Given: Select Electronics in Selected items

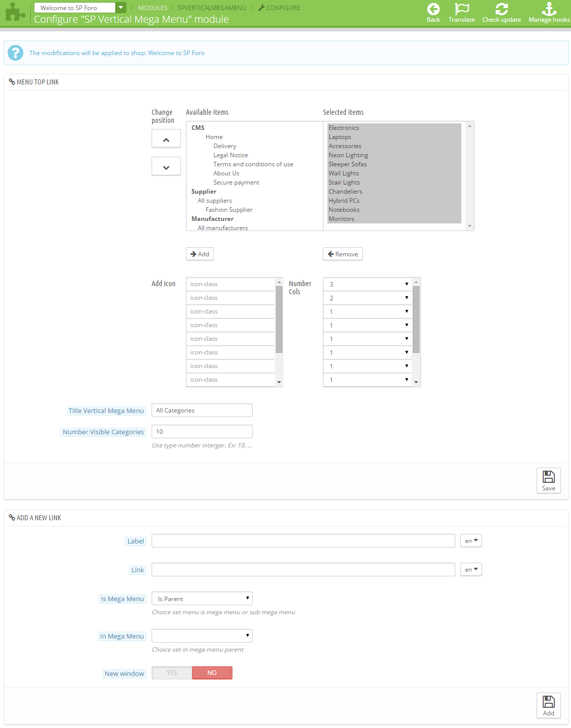Looking at the screenshot, I should [394, 128].
